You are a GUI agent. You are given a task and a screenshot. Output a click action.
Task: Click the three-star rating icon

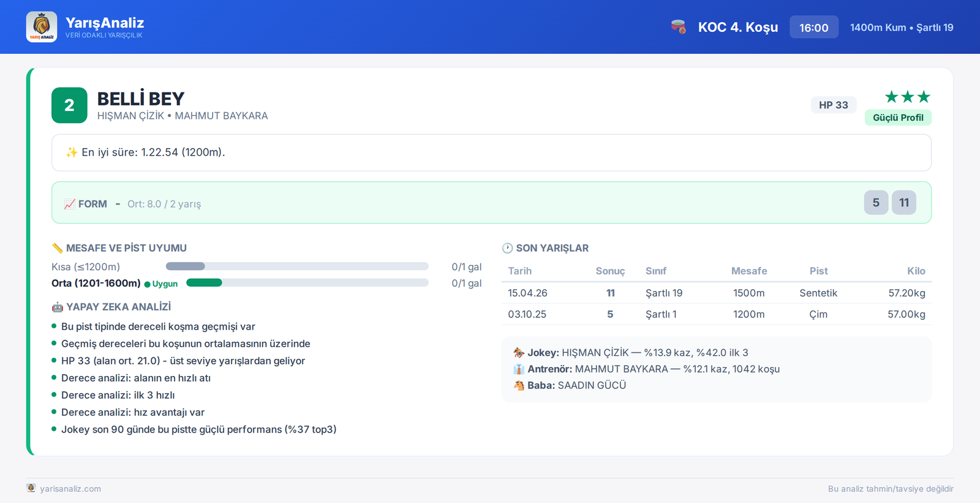click(x=908, y=97)
